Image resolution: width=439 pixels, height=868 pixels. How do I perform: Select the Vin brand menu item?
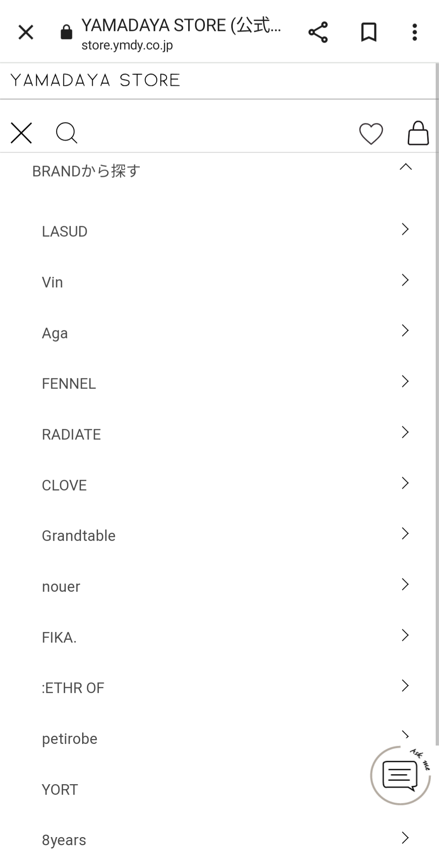(219, 282)
